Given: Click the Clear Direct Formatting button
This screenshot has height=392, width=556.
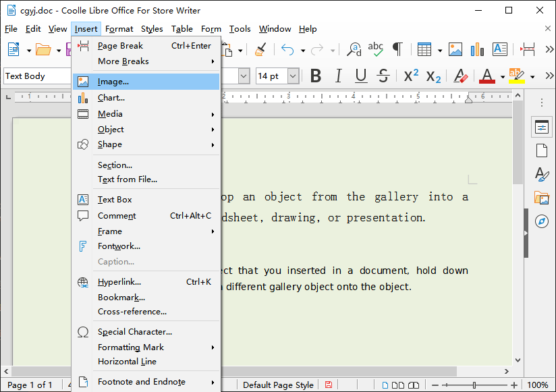Looking at the screenshot, I should click(x=460, y=76).
